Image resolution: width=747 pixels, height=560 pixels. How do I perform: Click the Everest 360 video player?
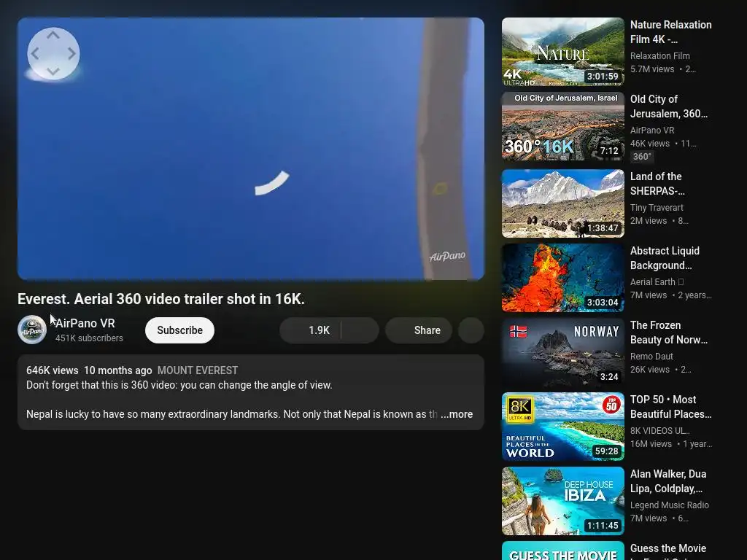click(251, 149)
